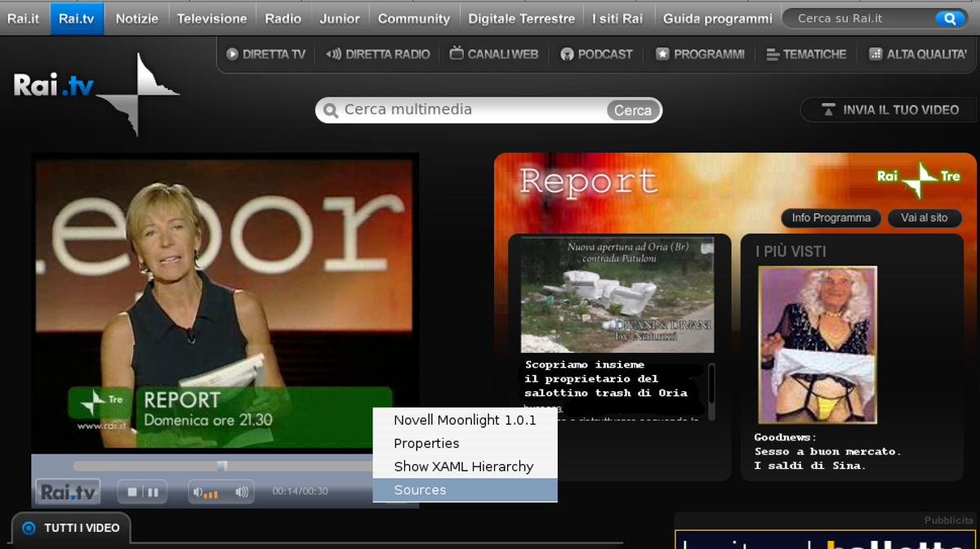980x549 pixels.
Task: Open Diretta Radio live streaming
Action: (x=378, y=54)
